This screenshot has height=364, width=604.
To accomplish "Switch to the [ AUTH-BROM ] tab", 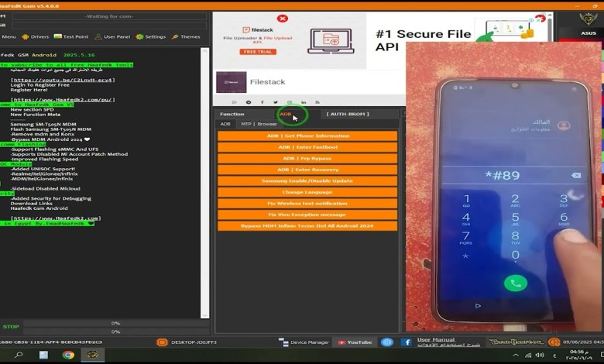I will [x=348, y=114].
